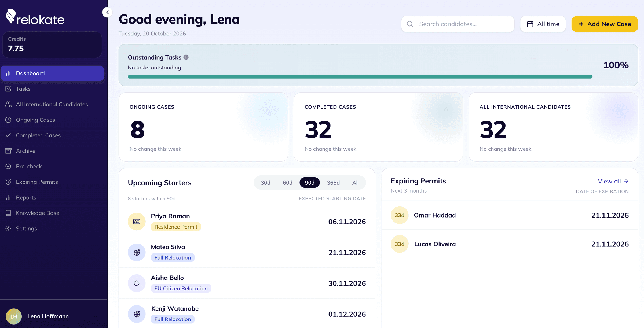Select the All range filter

[355, 183]
